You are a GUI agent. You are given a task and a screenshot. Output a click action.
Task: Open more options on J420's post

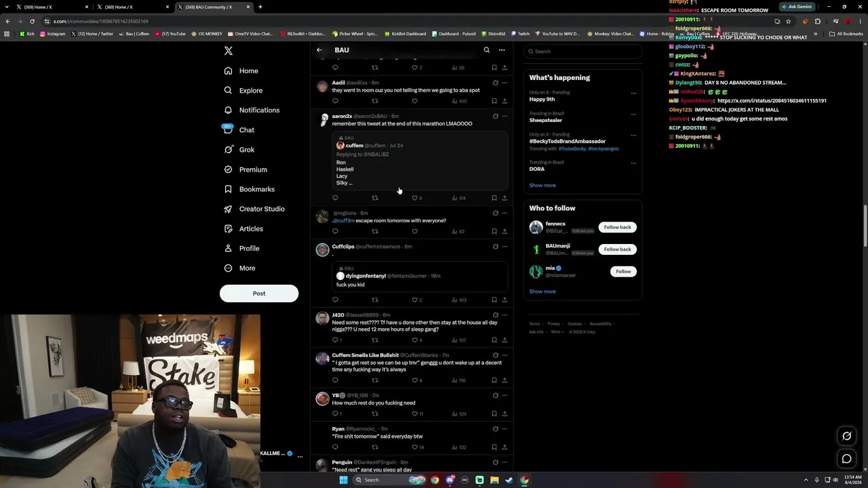click(505, 315)
